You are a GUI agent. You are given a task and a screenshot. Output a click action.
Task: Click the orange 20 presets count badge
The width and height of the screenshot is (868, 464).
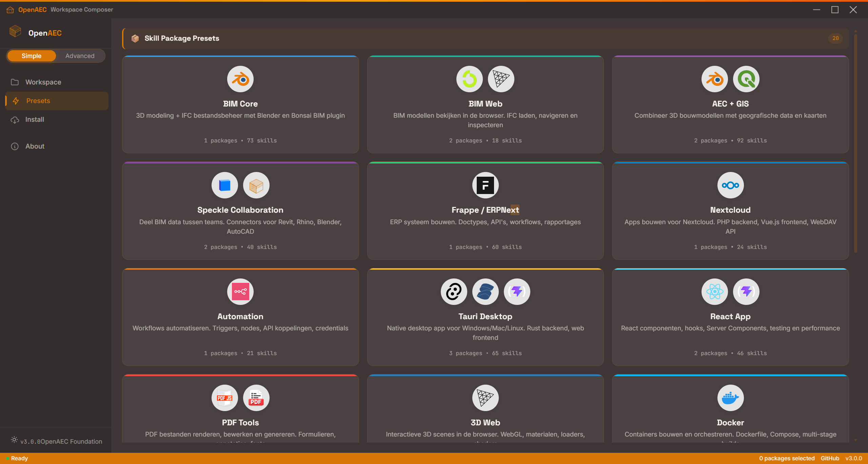(x=835, y=38)
